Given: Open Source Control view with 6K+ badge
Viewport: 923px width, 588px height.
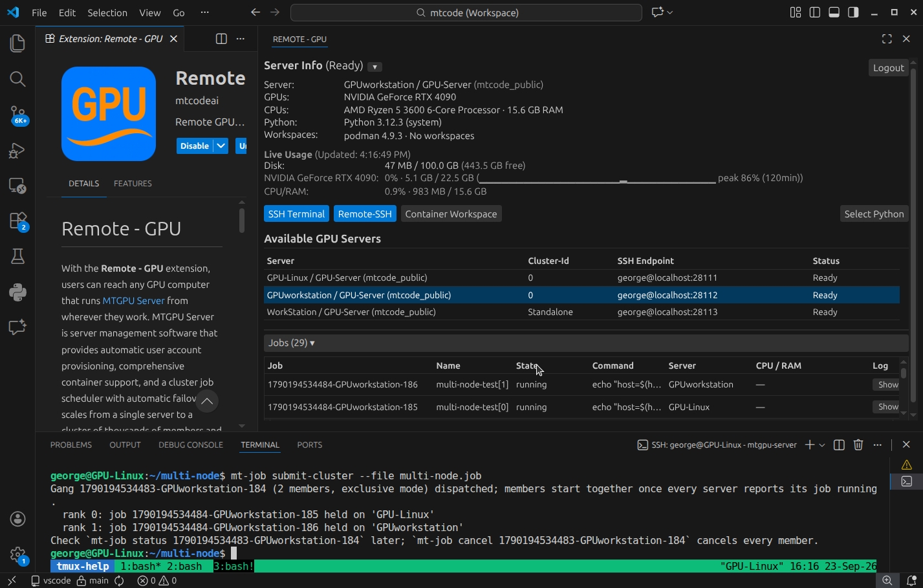Looking at the screenshot, I should coord(18,115).
